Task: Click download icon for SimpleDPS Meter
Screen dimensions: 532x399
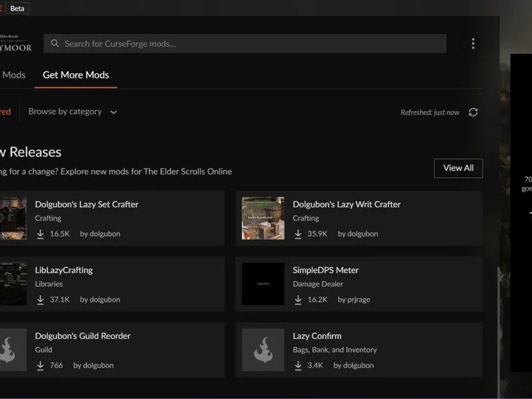Action: pos(299,300)
